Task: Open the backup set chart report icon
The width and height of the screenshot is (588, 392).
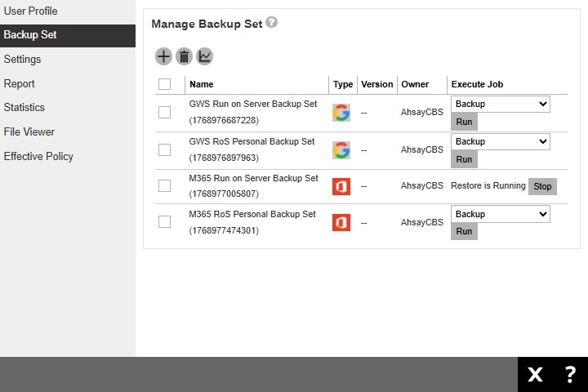Action: pyautogui.click(x=204, y=56)
